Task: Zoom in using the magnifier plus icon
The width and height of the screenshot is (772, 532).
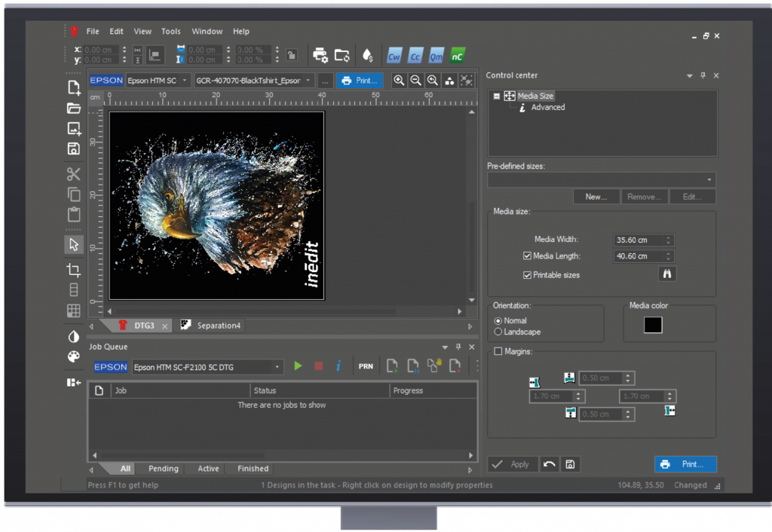Action: pos(399,80)
